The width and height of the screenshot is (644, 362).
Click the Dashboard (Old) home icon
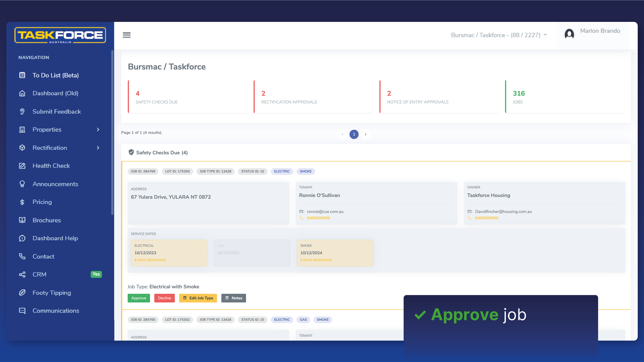tap(22, 93)
